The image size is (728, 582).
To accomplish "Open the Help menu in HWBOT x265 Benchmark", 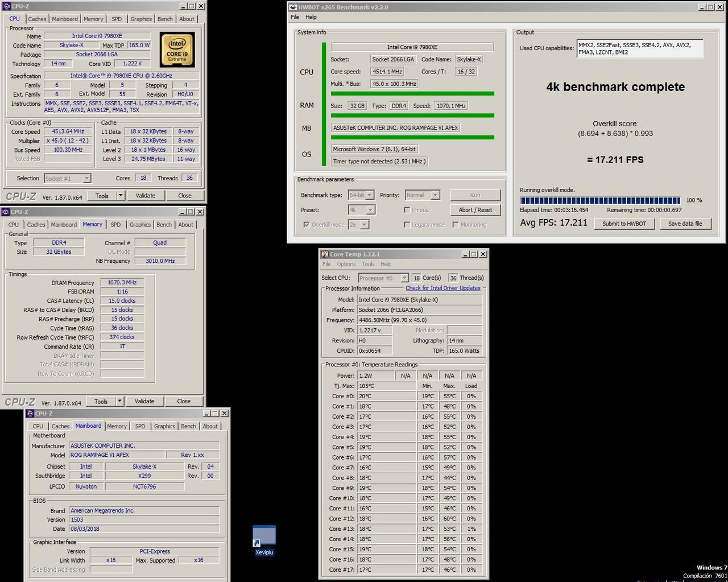I will pos(311,17).
